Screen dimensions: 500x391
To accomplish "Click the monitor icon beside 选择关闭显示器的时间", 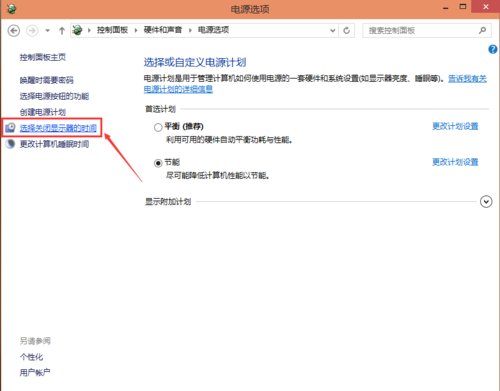I will click(10, 128).
